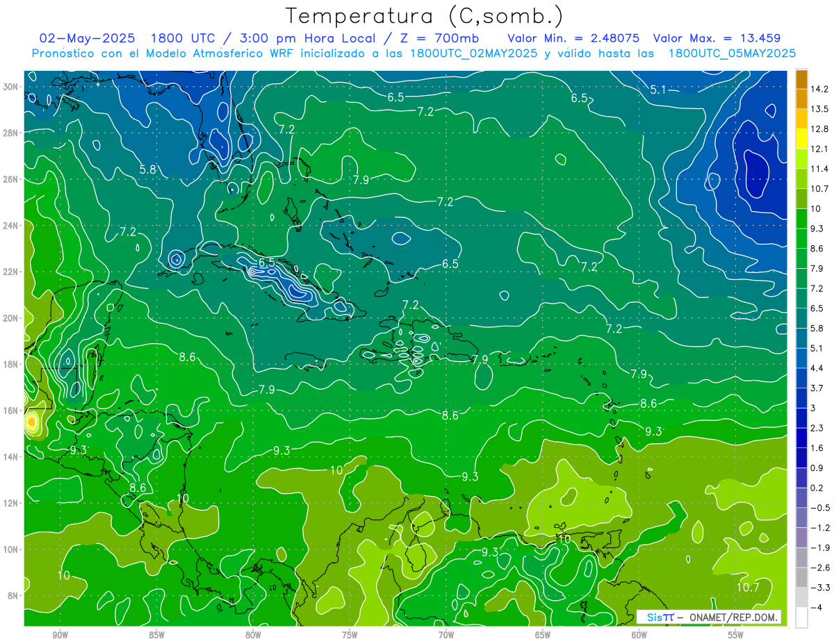The image size is (834, 644).
Task: Select "Valor Min. = 2.48075" text
Action: pos(573,38)
